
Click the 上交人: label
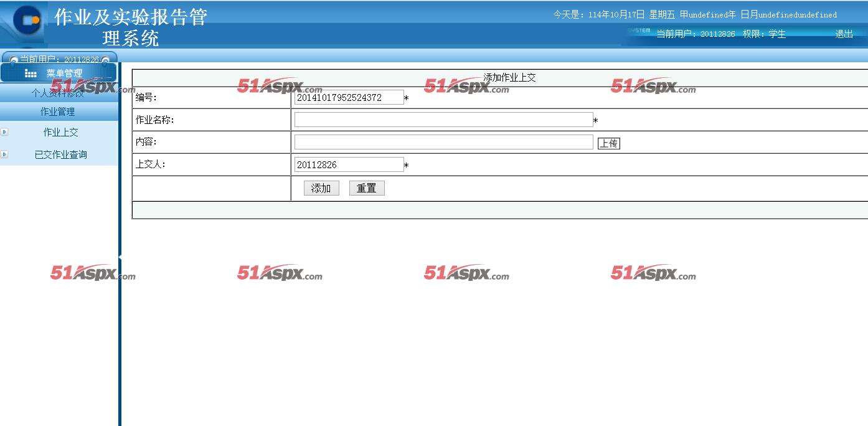coord(150,164)
